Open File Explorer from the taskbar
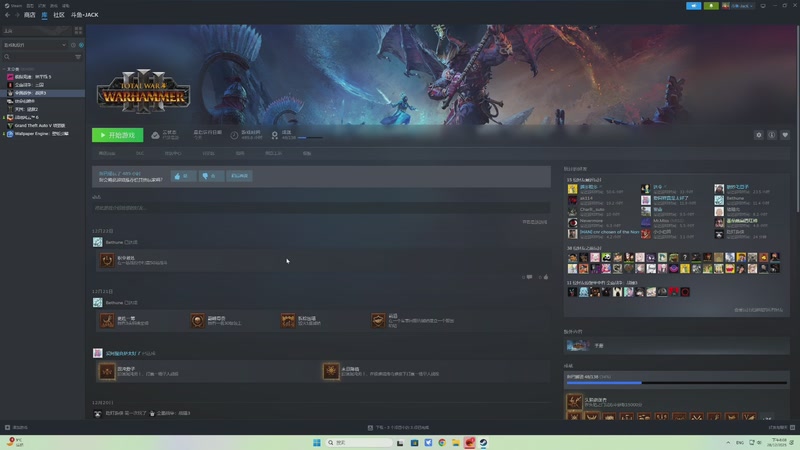This screenshot has height=450, width=800. 456,442
